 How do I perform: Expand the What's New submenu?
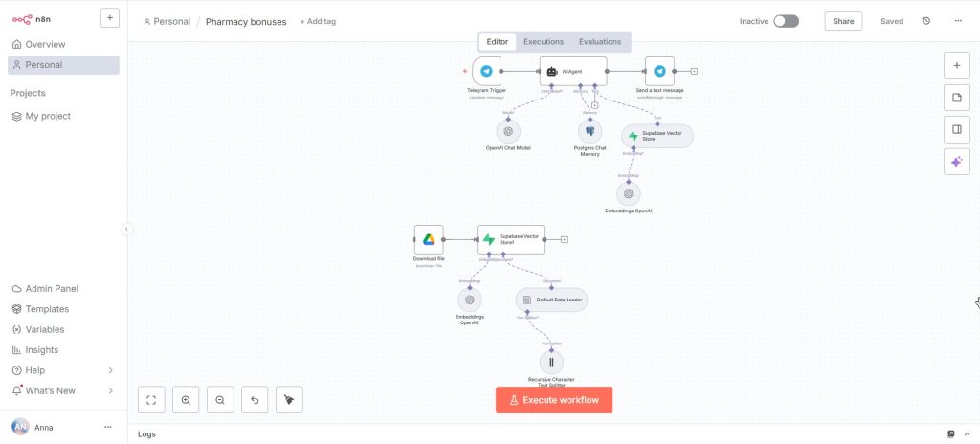(110, 390)
